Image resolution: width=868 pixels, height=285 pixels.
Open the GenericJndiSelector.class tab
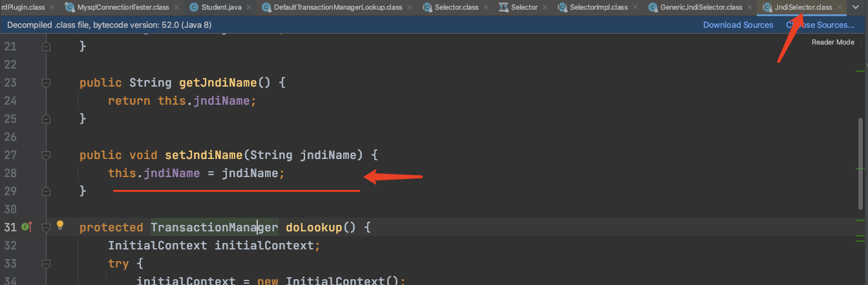701,7
